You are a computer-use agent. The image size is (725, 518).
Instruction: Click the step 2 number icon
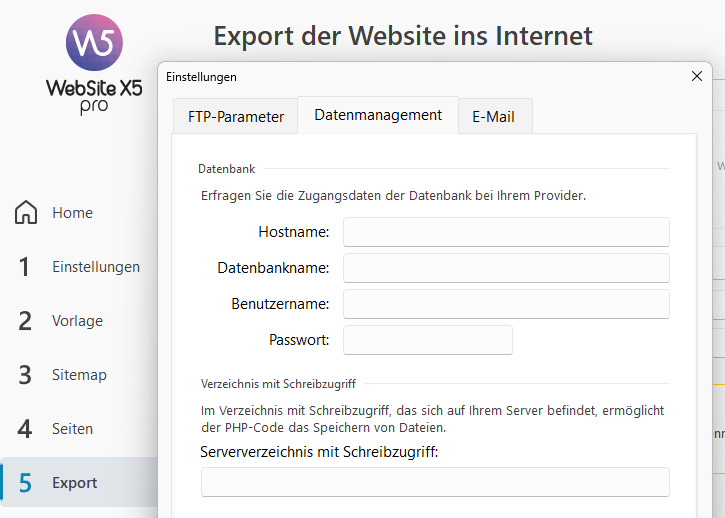tap(25, 321)
